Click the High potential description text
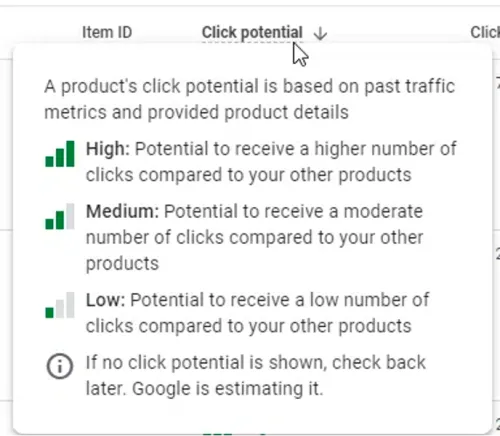The width and height of the screenshot is (500, 436). [271, 162]
